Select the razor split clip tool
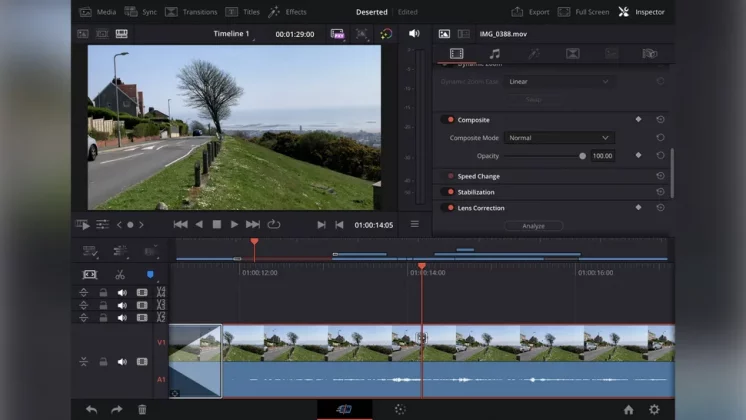The height and width of the screenshot is (420, 746). 120,274
